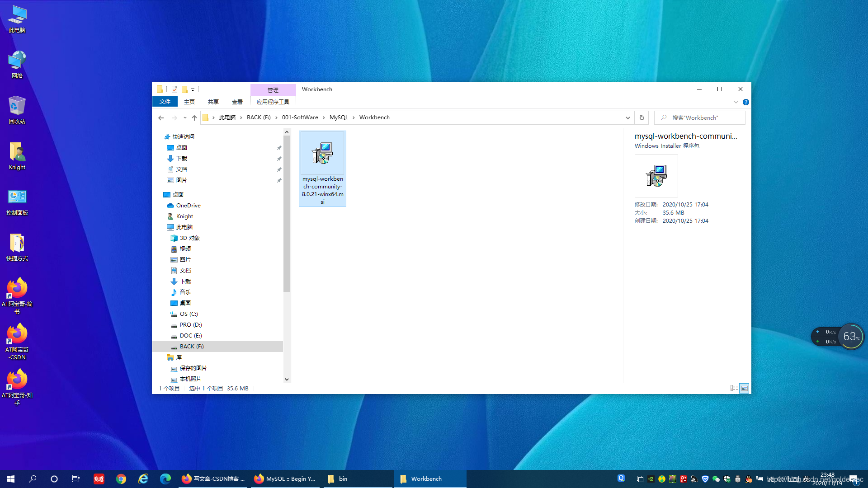Select 音乐 in navigation pane
The width and height of the screenshot is (868, 488).
click(x=185, y=292)
